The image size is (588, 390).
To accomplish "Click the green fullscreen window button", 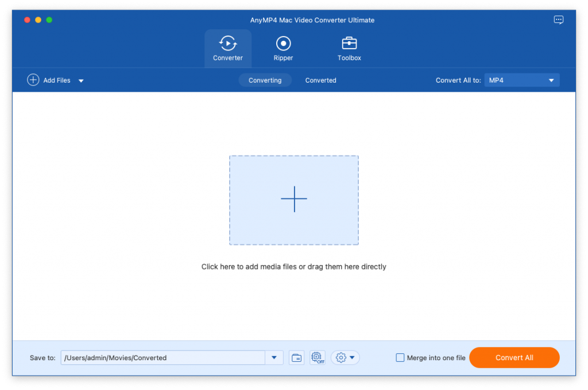I will tap(49, 20).
